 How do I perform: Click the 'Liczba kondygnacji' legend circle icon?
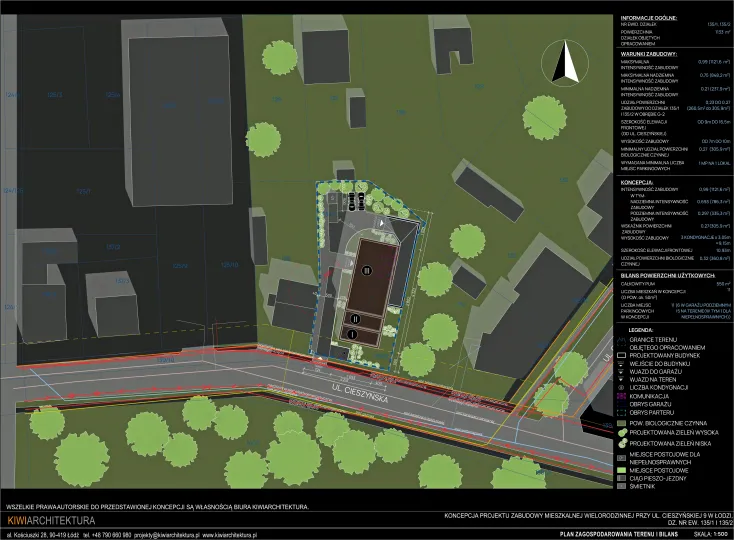[x=621, y=386]
